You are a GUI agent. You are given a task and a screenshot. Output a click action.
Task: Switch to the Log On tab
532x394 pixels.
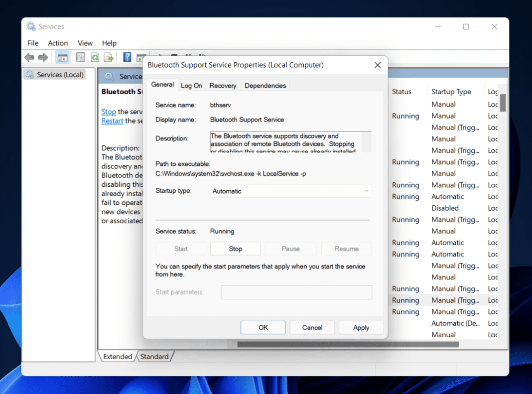191,86
